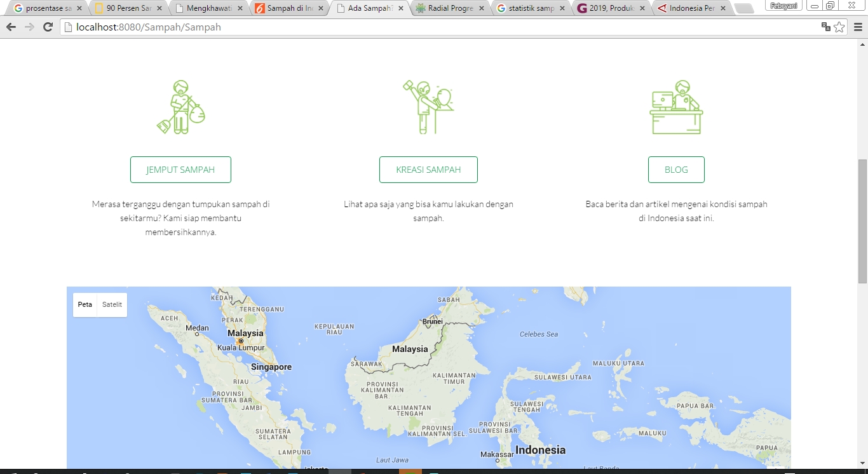
Task: Close the 'Indonesia Per' tab
Action: (x=723, y=9)
